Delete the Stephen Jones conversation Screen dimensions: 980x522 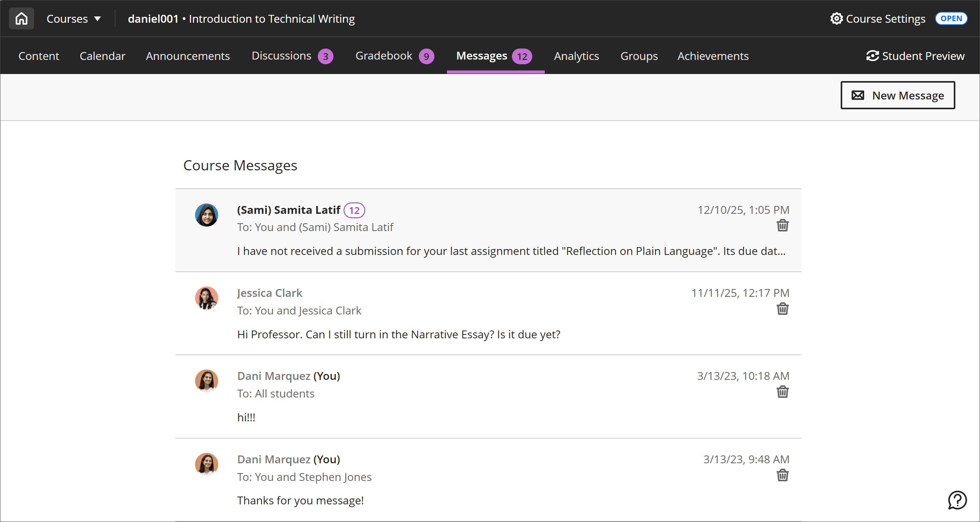tap(782, 475)
